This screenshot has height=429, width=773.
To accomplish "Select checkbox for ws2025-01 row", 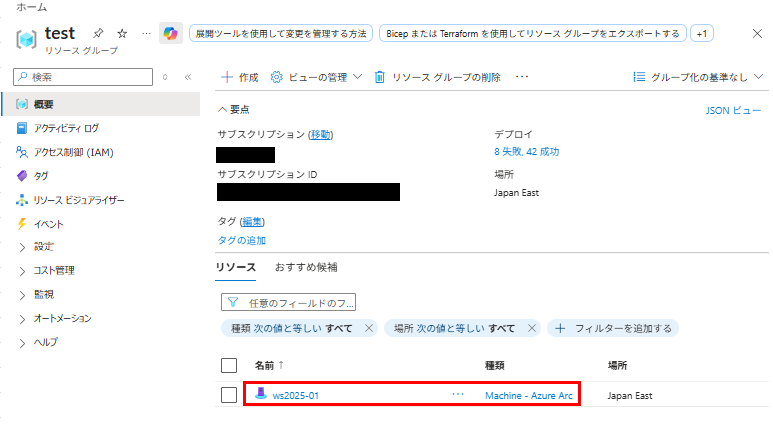I will (x=229, y=395).
